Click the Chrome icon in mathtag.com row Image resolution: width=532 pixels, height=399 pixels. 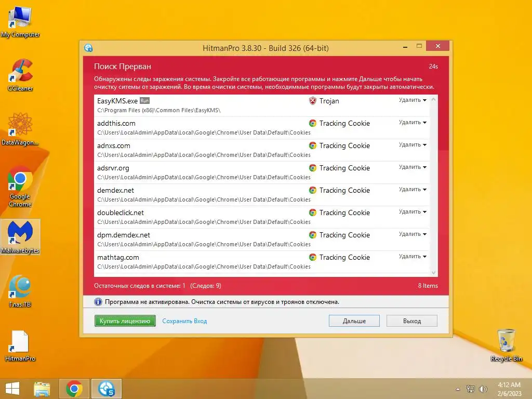312,258
